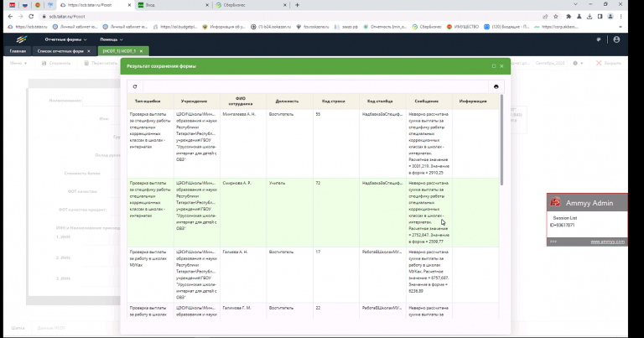Open the browser extensions puzzle icon
This screenshot has height=338, width=644.
click(569, 17)
